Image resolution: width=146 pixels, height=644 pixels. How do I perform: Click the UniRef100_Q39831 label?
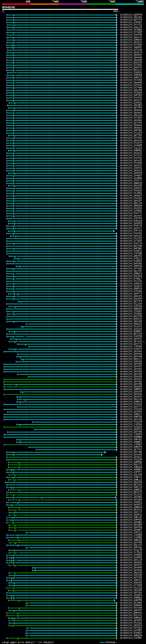[131, 72]
